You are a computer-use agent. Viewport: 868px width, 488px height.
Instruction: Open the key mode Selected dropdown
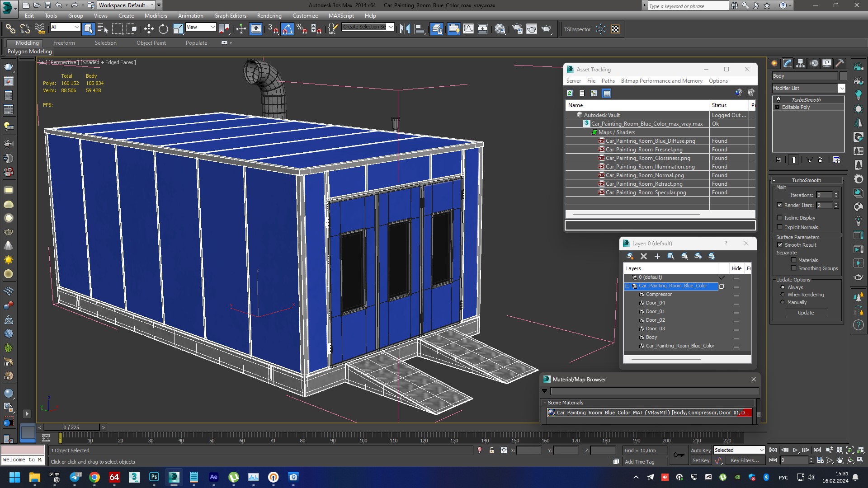[x=739, y=450]
